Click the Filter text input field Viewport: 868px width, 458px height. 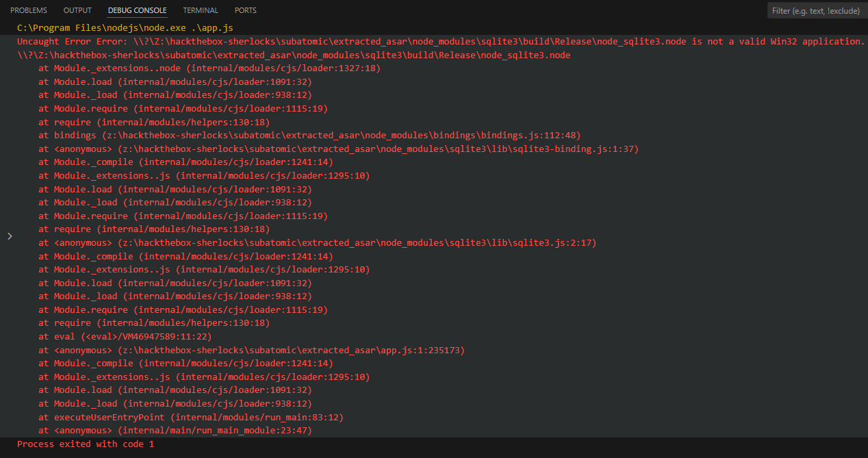(x=816, y=11)
